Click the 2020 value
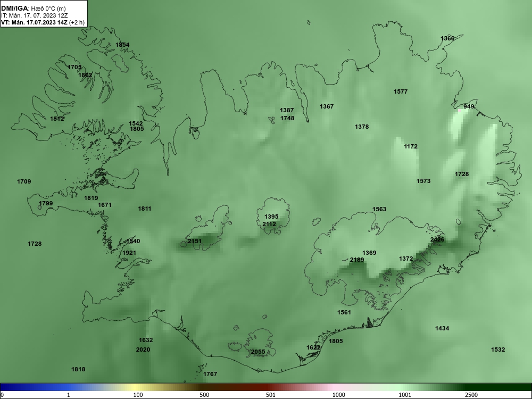The width and height of the screenshot is (532, 399). (x=143, y=350)
